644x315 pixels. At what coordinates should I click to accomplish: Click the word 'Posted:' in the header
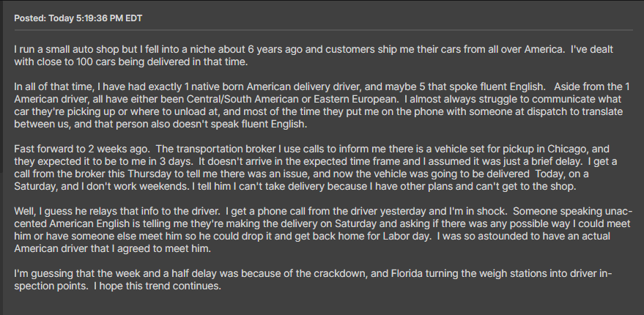[x=30, y=18]
